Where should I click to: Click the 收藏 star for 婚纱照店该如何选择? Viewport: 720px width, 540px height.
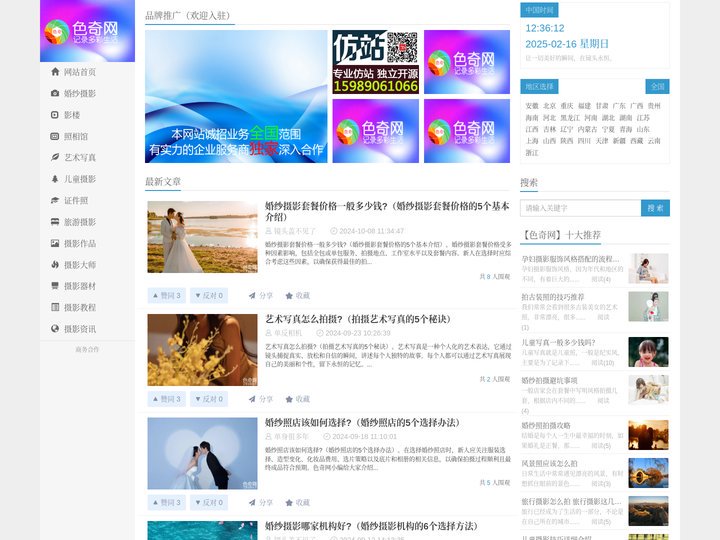click(x=298, y=503)
